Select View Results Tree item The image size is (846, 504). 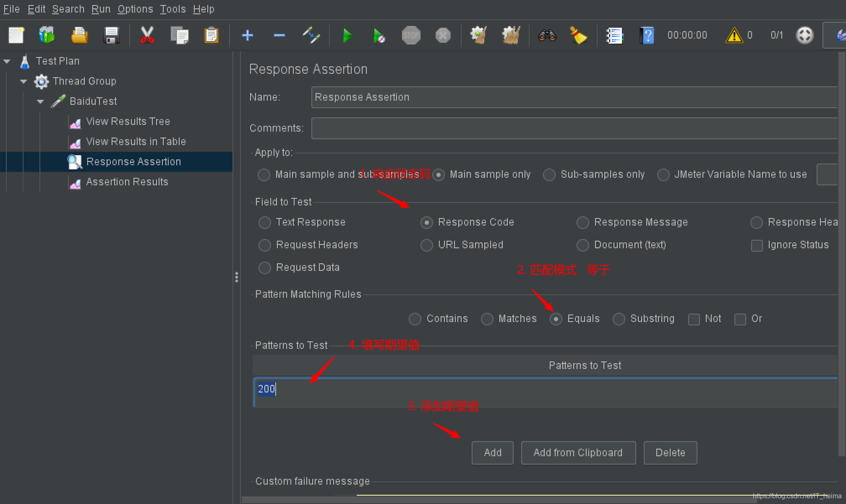pyautogui.click(x=128, y=122)
